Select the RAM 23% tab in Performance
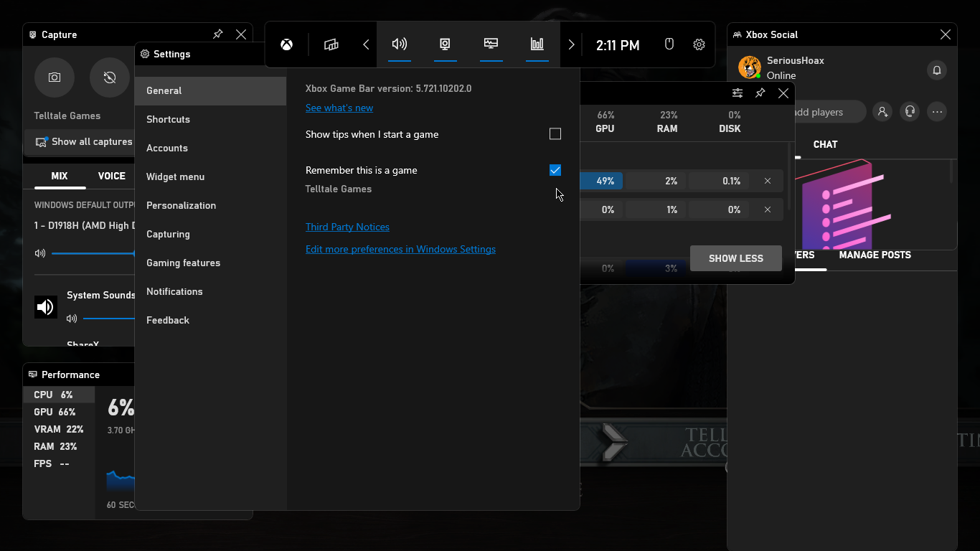 pyautogui.click(x=59, y=446)
